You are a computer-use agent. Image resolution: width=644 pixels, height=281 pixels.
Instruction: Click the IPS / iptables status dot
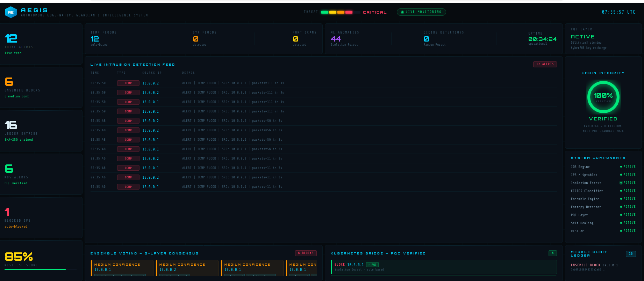coord(621,175)
